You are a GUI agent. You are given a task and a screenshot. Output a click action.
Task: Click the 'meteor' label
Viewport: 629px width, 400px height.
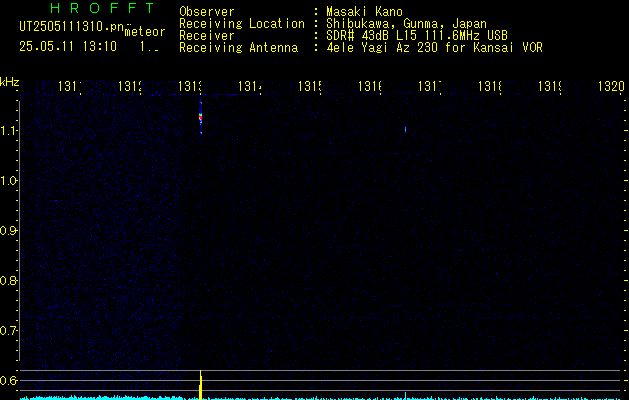tap(145, 32)
